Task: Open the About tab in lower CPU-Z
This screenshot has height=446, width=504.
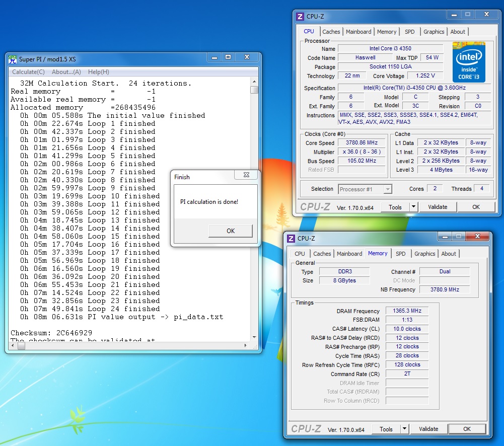Action: 449,254
